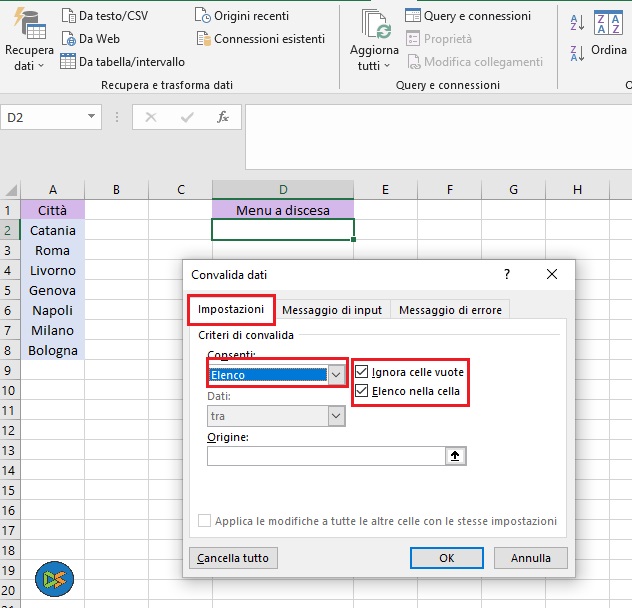The width and height of the screenshot is (632, 608).
Task: Click the insert function fx icon
Action: [223, 117]
